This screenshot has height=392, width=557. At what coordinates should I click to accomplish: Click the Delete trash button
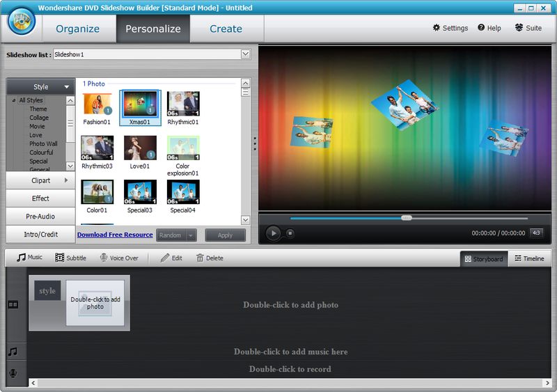(210, 258)
